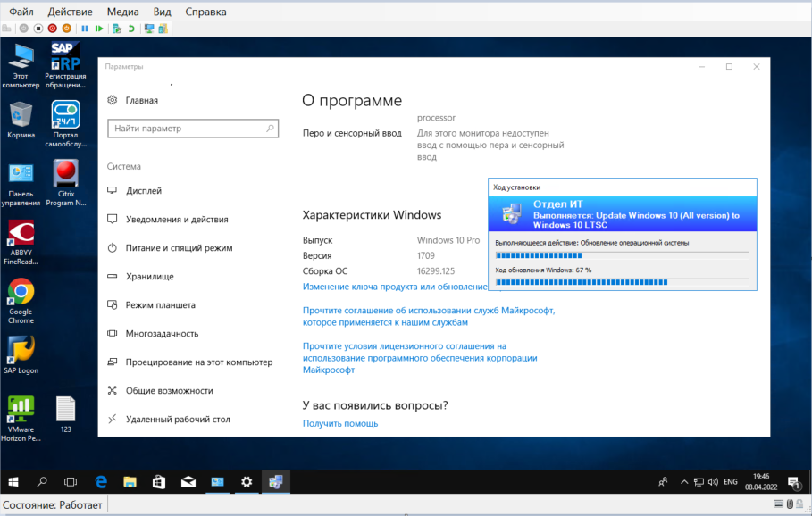Open Дисплей settings in sidebar
Screen dimensions: 812x516
point(144,191)
